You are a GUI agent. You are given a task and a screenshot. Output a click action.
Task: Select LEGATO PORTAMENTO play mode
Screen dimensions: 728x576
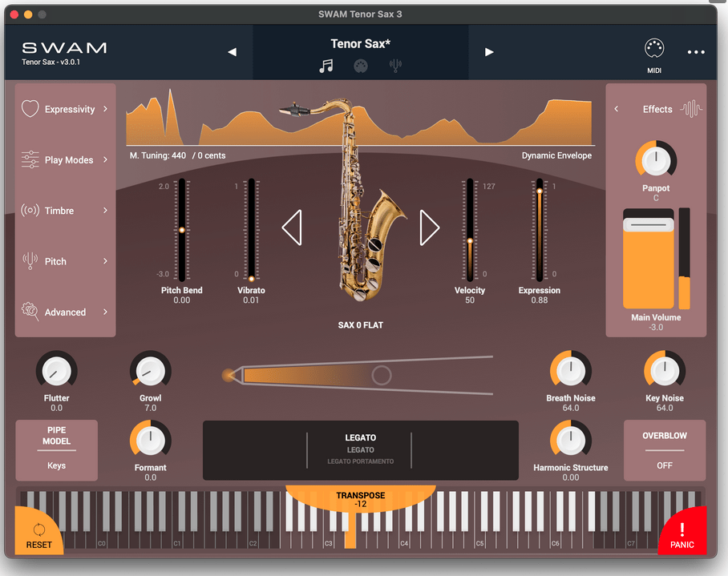click(360, 461)
